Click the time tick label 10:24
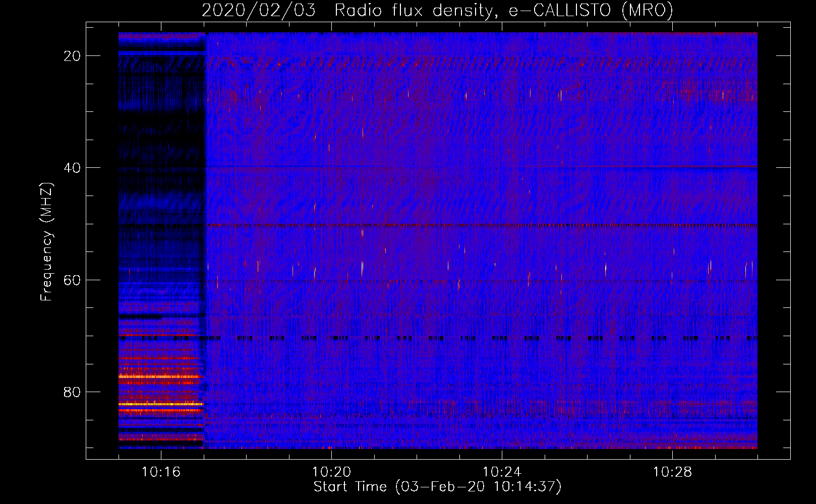The image size is (816, 504). 502,472
